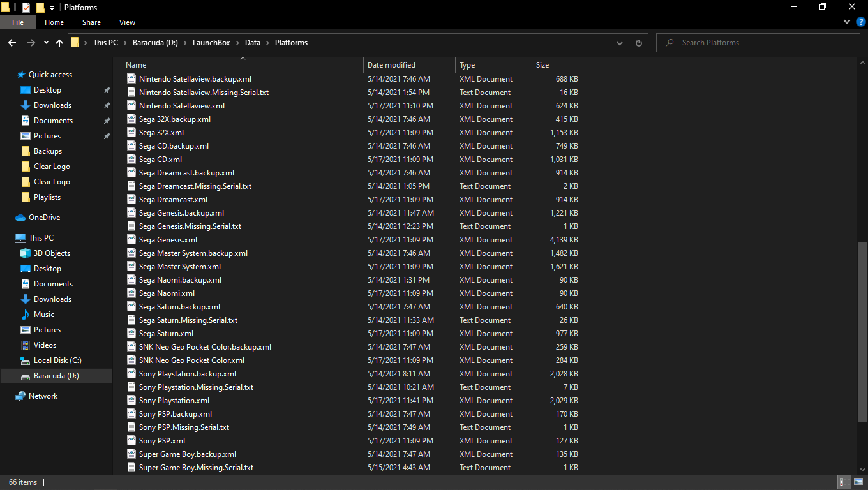Open Desktop under Quick access

click(x=47, y=90)
